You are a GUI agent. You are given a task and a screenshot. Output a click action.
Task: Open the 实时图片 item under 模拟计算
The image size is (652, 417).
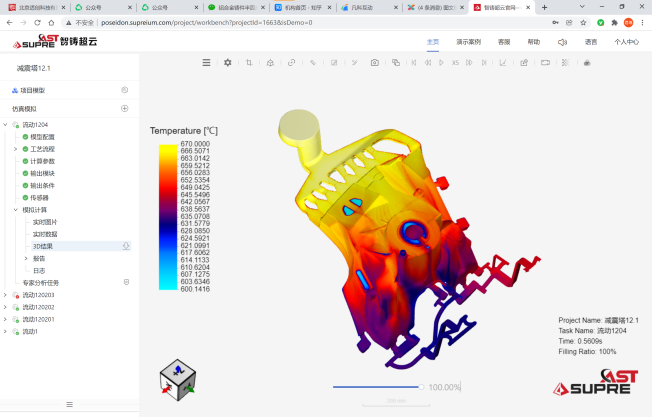[45, 222]
